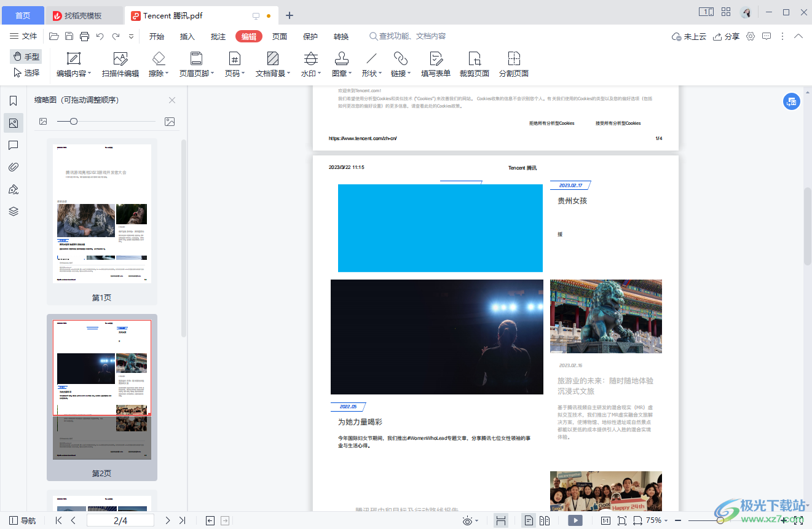
Task: Go to the last page using status bar
Action: (x=182, y=520)
